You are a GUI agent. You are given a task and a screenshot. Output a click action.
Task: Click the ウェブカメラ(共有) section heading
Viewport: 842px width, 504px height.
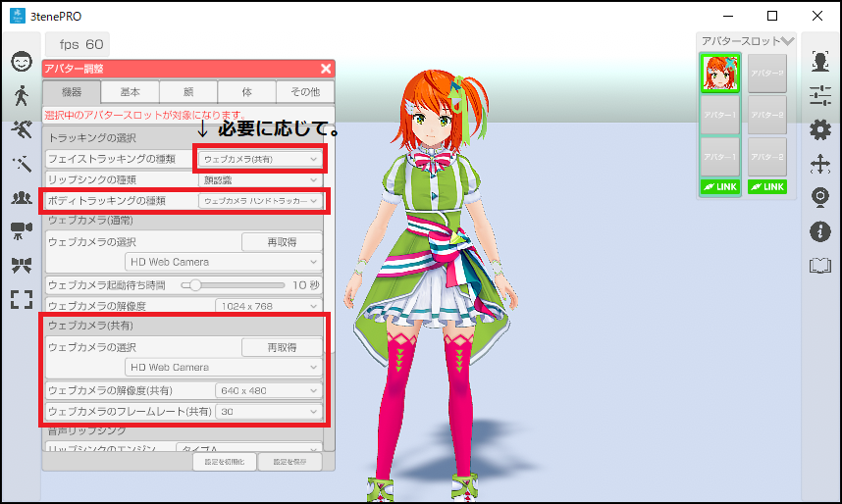click(x=90, y=326)
